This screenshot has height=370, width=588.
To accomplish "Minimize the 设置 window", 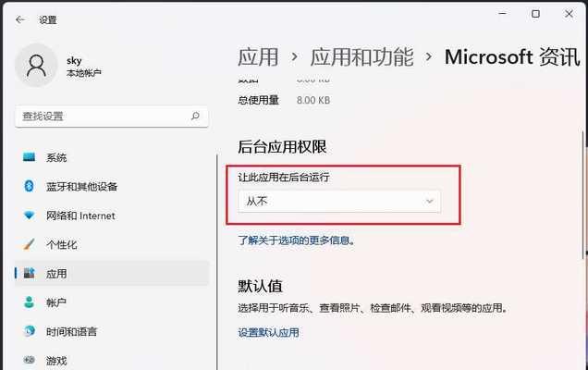I will tap(503, 14).
